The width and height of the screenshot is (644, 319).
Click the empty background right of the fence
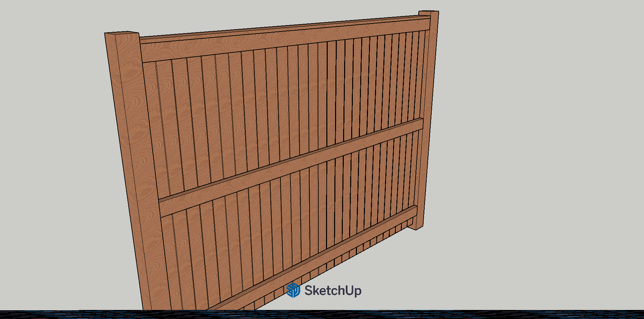pyautogui.click(x=537, y=134)
